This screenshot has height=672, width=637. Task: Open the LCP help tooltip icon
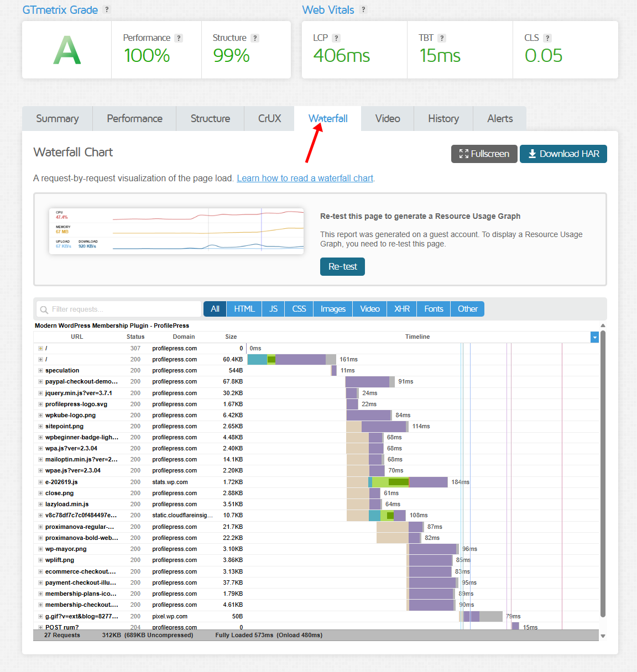click(336, 38)
